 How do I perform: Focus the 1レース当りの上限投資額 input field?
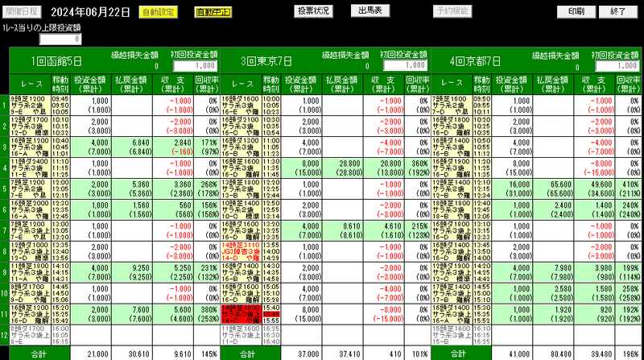click(x=60, y=39)
